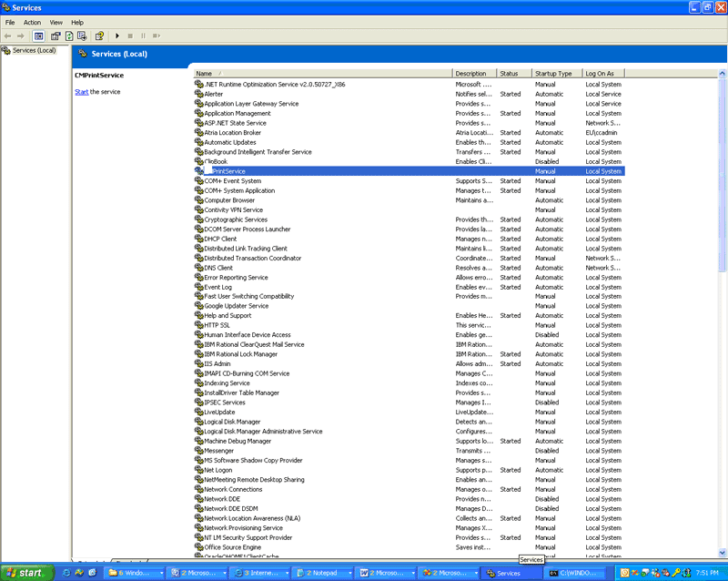Image resolution: width=728 pixels, height=581 pixels.
Task: Select the Contivity VPN Service row
Action: click(x=409, y=209)
